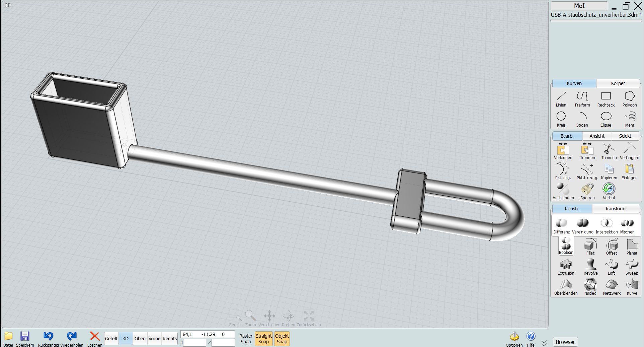Click the Kopieren copy icon
The height and width of the screenshot is (347, 644).
(609, 171)
